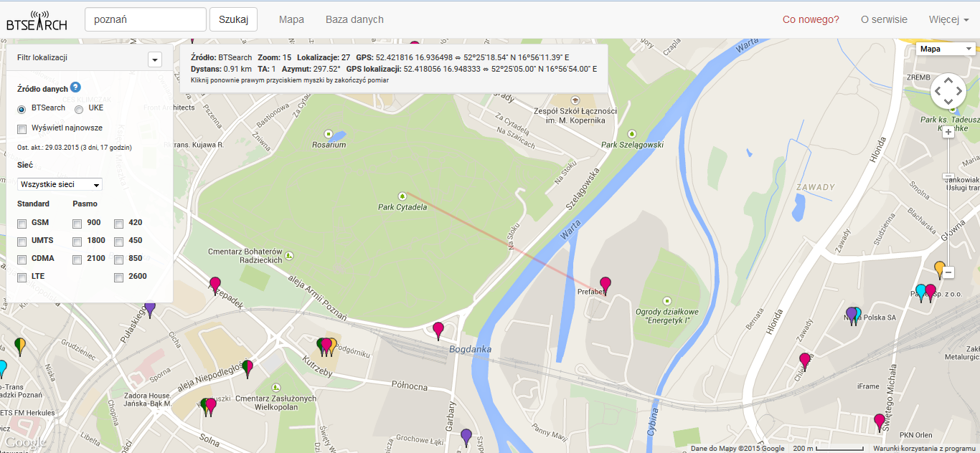The image size is (980, 453).
Task: Click the cyan pin beside Sp. z o.o. label
Action: pos(921,293)
